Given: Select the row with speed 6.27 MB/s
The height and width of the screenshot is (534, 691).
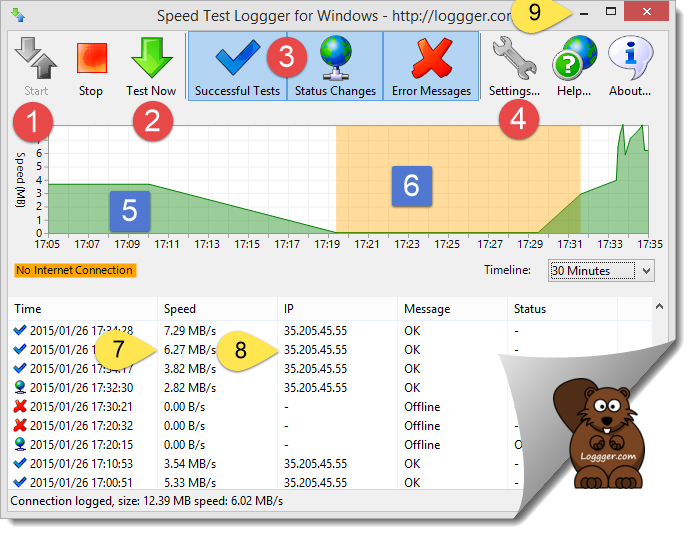Looking at the screenshot, I should click(330, 349).
